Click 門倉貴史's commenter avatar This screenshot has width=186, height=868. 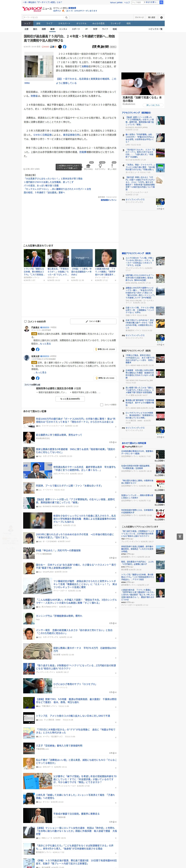(x=27, y=329)
